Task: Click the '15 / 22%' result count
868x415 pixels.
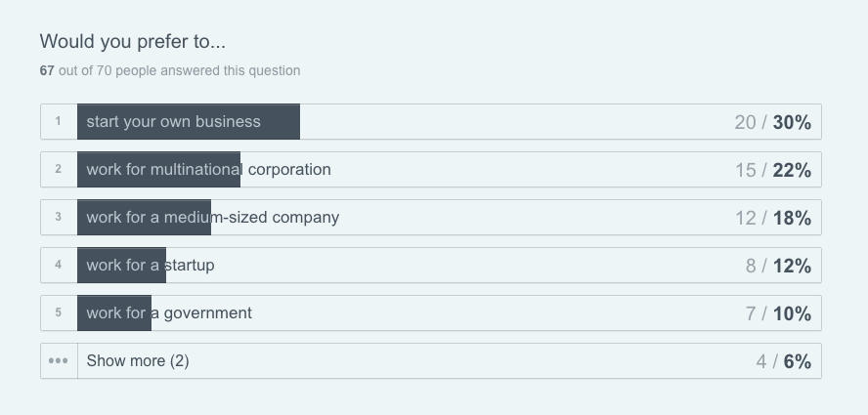Action: click(x=772, y=170)
